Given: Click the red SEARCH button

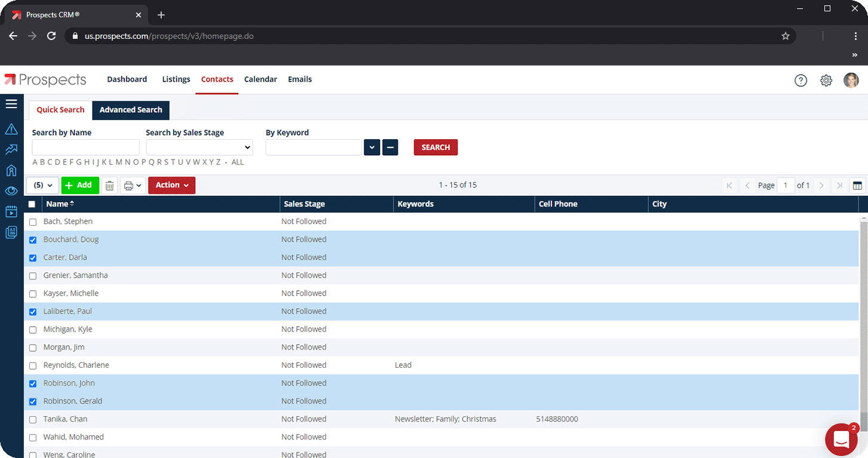Looking at the screenshot, I should pyautogui.click(x=436, y=147).
